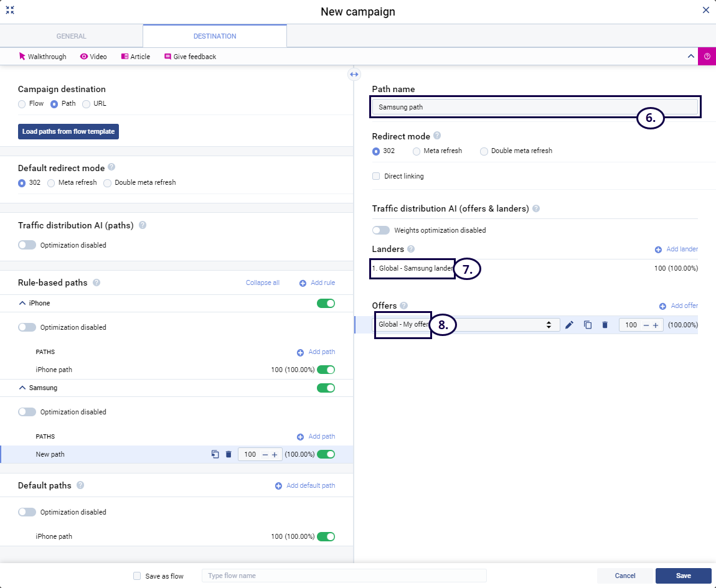Increase the offer weight with plus stepper
This screenshot has height=588, width=716.
click(x=655, y=325)
